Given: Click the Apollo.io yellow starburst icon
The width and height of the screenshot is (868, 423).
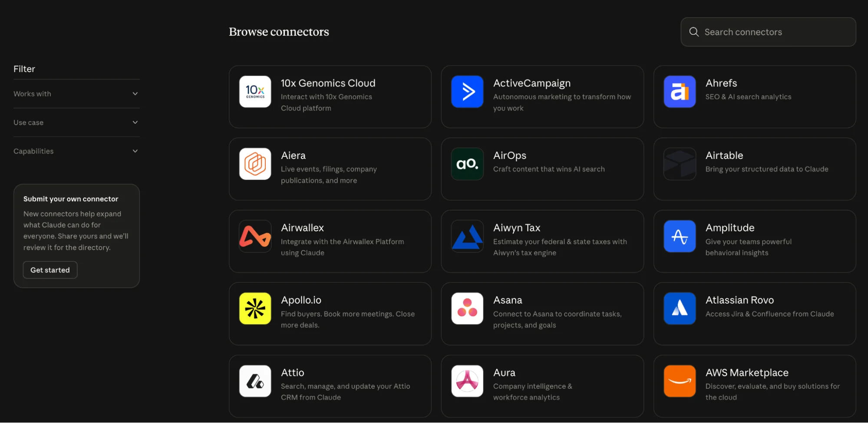Looking at the screenshot, I should pos(255,309).
